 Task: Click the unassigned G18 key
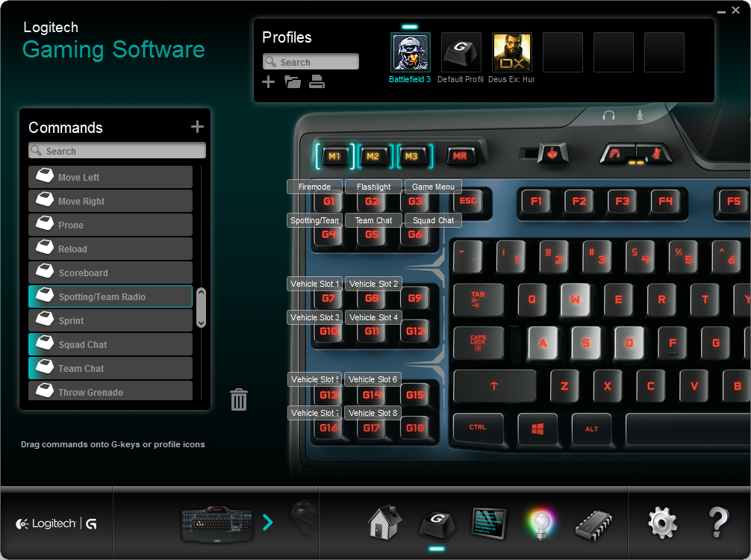tap(415, 429)
